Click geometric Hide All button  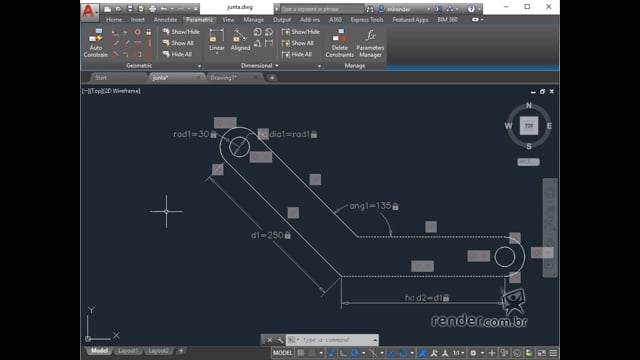[x=177, y=54]
